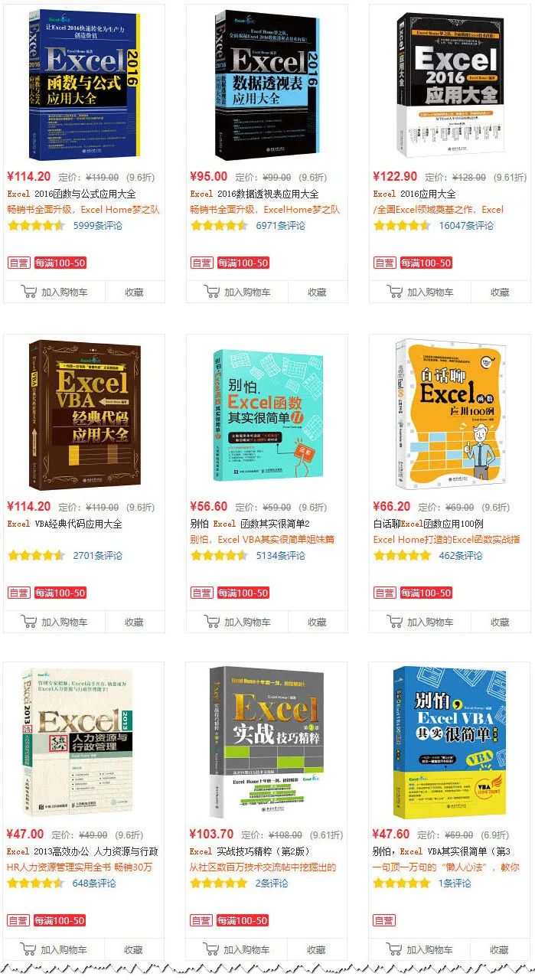535x980 pixels.
Task: Add Excel 2016应用大全 to shopping cart
Action: (419, 292)
